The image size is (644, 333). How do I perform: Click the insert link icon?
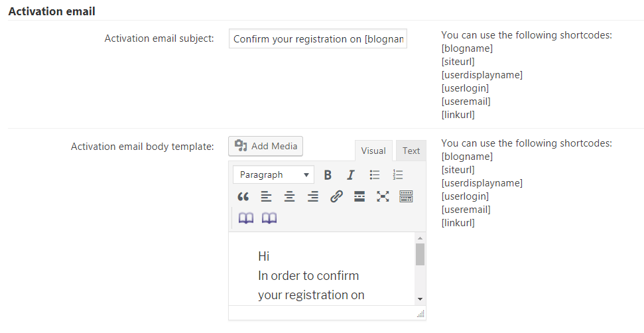point(336,196)
